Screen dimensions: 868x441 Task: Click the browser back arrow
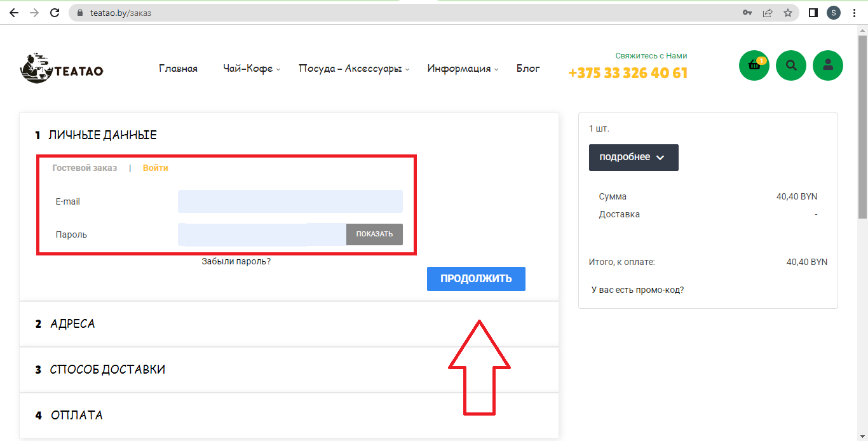click(x=14, y=13)
